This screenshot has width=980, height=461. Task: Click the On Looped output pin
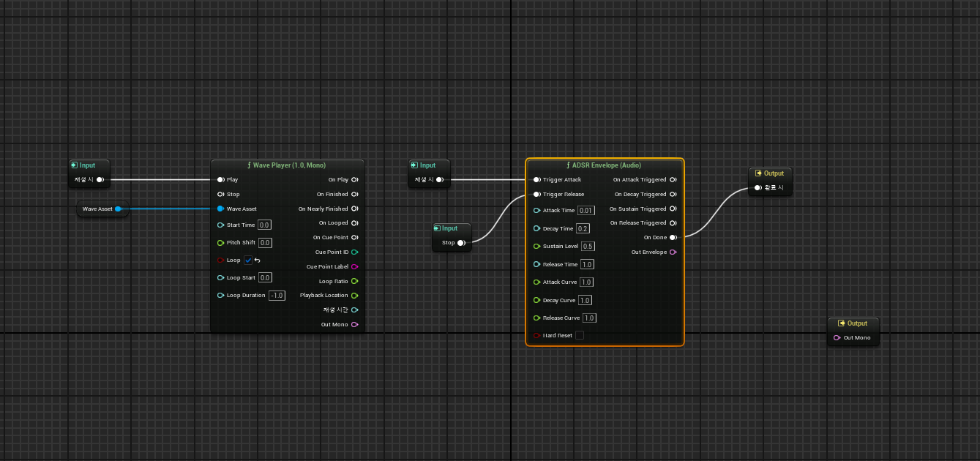tap(355, 222)
